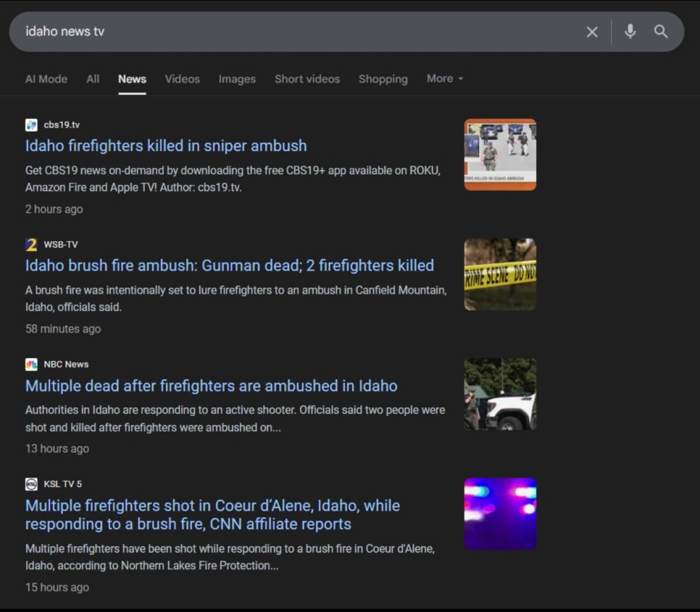Screen dimensions: 700x612
Task: Click the crime scene tape thumbnail
Action: pos(500,275)
